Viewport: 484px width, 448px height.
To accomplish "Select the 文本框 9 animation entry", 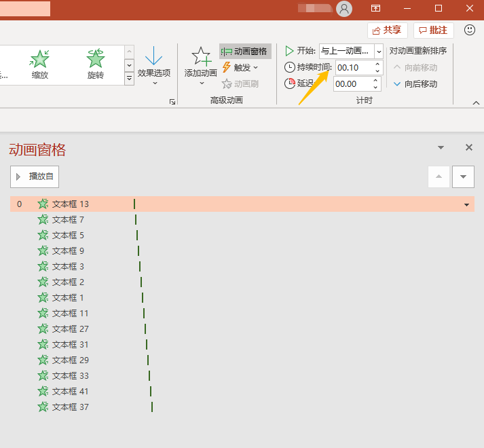I will [x=242, y=251].
